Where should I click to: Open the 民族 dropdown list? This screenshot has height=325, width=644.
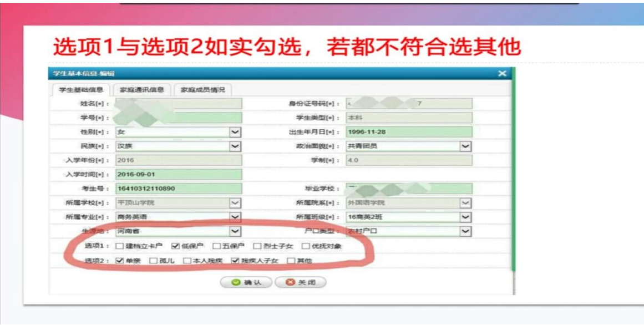pos(235,146)
